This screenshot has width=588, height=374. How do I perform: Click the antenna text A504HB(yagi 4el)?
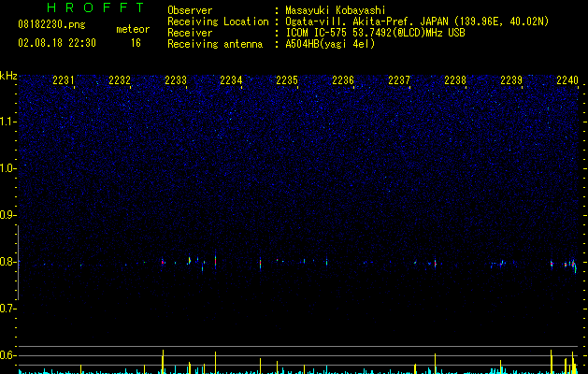click(330, 44)
